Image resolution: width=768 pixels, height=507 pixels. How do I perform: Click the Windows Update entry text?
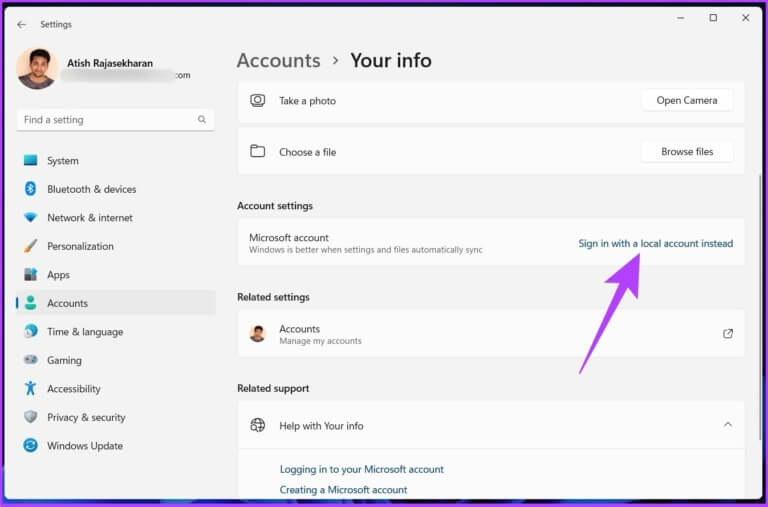coord(85,446)
